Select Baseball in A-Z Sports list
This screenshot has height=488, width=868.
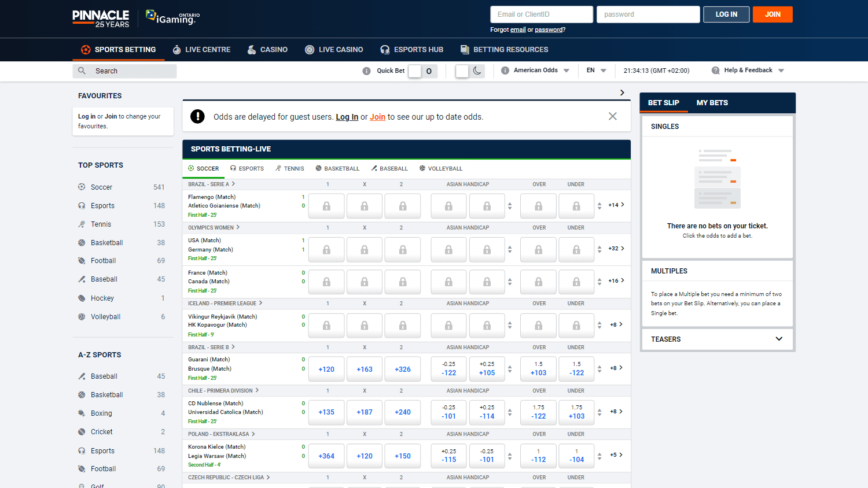122,376
